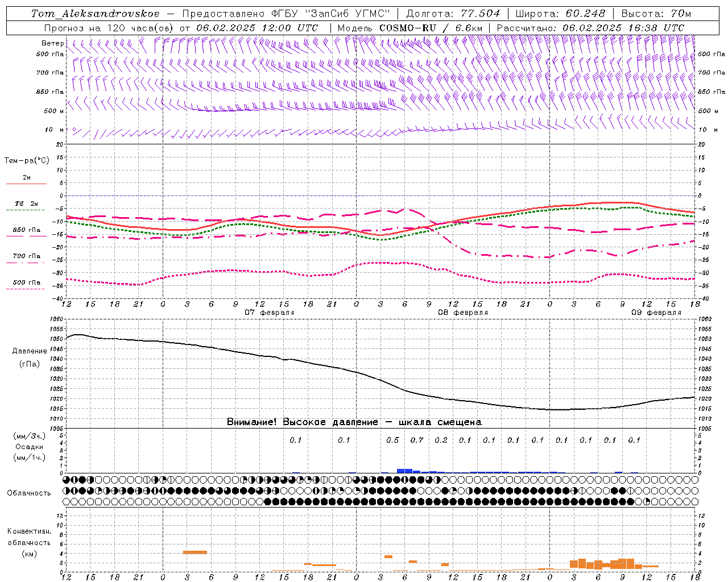Click the (мм/3ч.) precipitation unit label
Viewport: 728px width, 582px height.
[x=30, y=436]
